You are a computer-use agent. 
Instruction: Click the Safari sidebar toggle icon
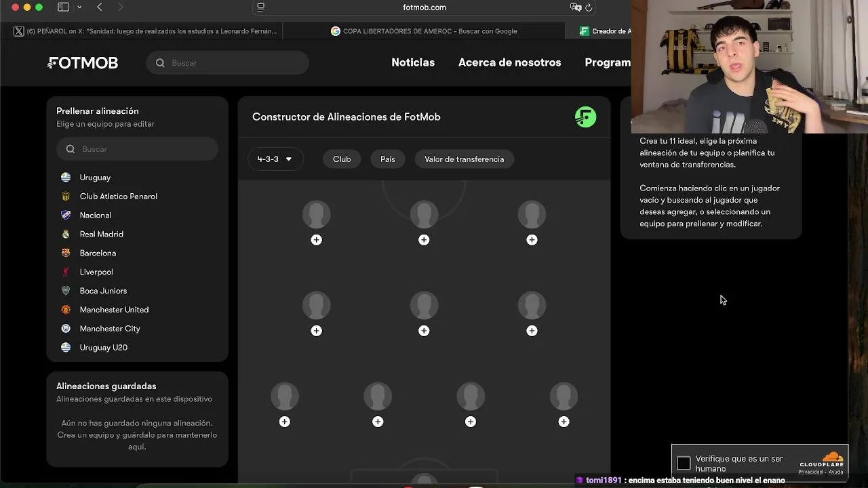coord(63,7)
